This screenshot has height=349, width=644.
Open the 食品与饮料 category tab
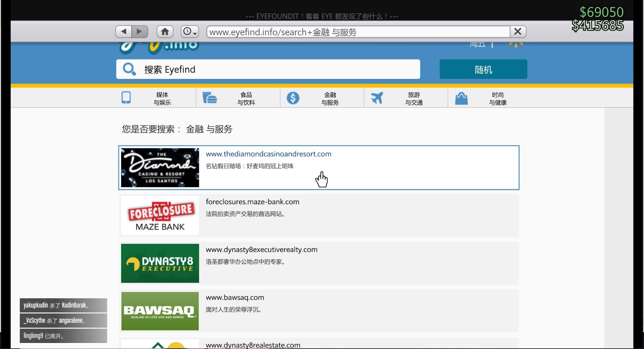(x=238, y=98)
